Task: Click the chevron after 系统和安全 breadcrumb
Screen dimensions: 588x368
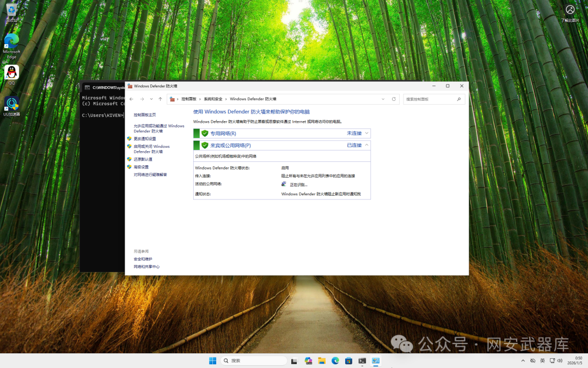Action: (226, 99)
